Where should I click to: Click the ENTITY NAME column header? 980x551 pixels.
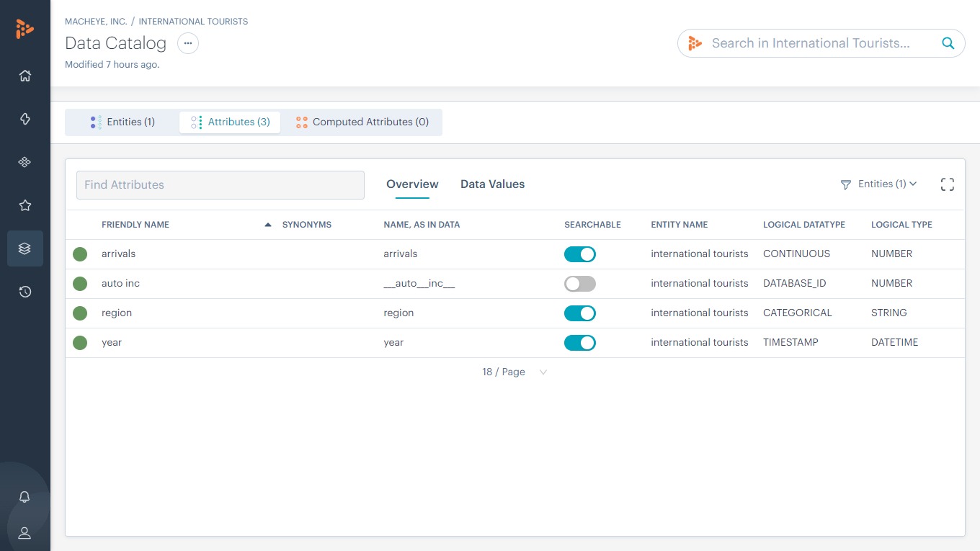680,225
